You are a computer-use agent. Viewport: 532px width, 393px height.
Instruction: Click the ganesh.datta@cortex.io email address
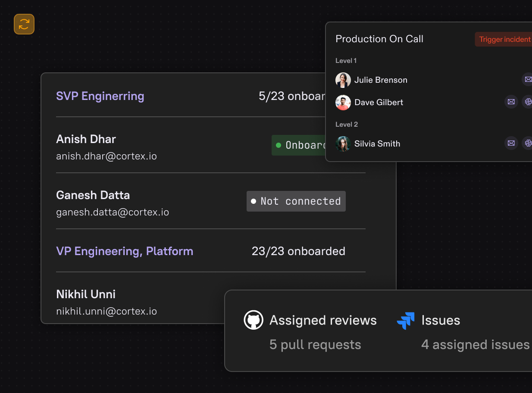(113, 212)
